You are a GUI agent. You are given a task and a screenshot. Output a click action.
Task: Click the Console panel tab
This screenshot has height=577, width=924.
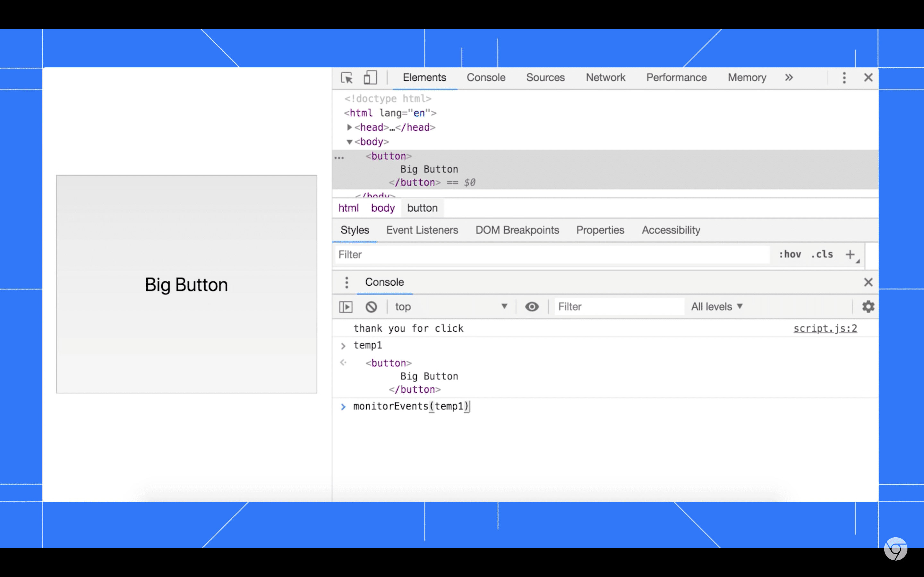[486, 77]
